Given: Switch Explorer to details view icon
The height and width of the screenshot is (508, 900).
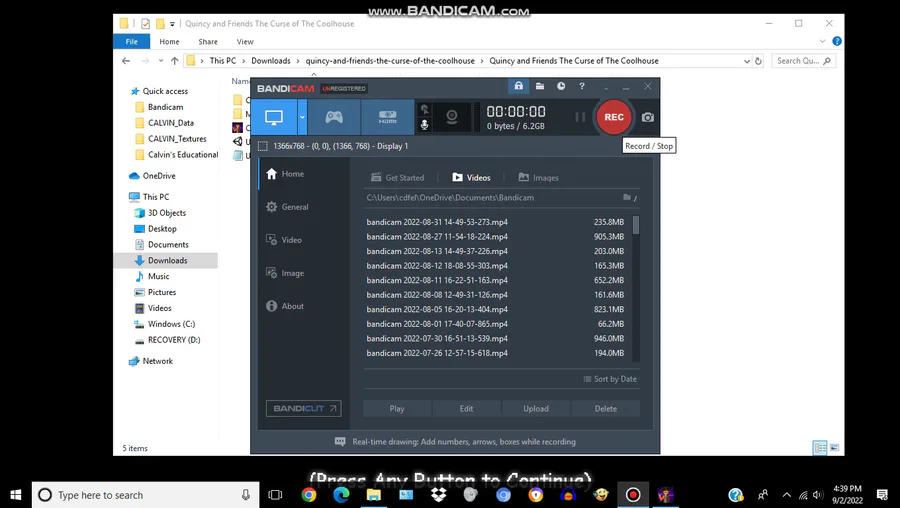Looking at the screenshot, I should (820, 448).
